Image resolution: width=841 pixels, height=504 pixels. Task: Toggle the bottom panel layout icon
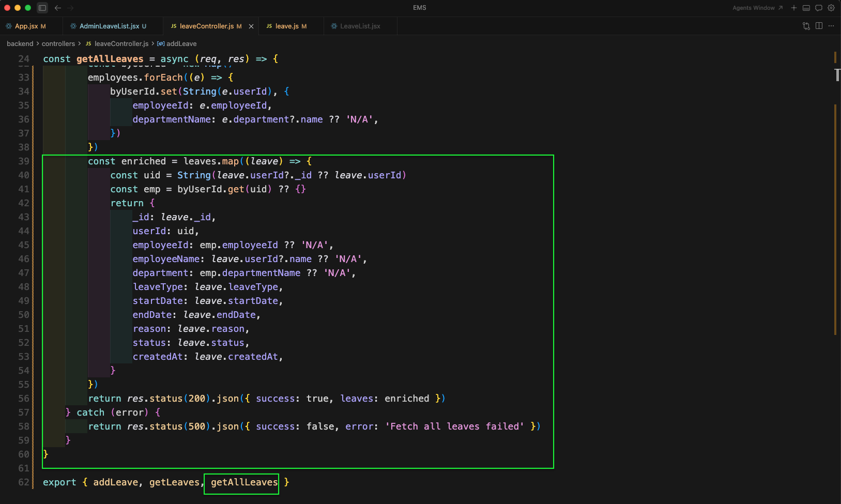coord(806,8)
